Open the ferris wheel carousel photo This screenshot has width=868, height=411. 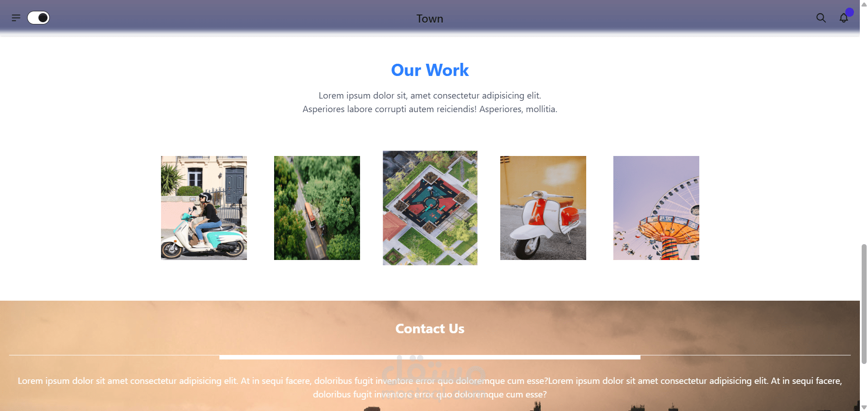(x=656, y=208)
